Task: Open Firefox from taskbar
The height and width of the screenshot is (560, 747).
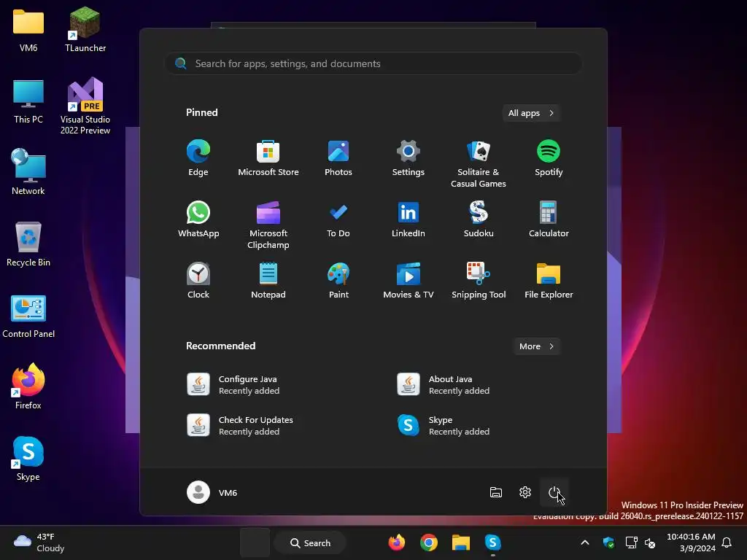Action: (x=396, y=542)
